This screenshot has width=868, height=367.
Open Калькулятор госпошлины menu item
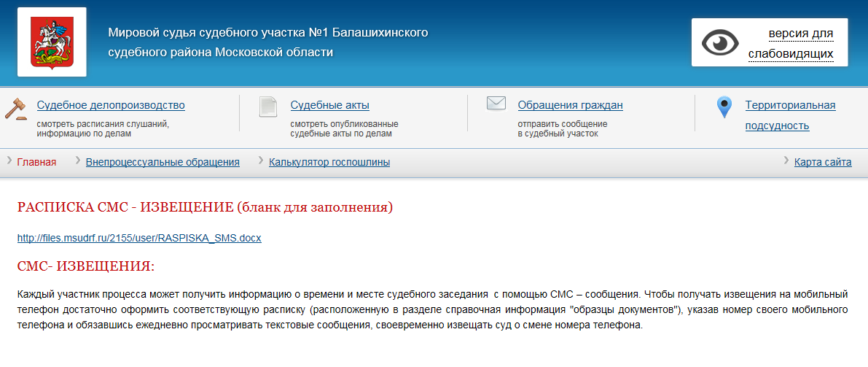click(x=329, y=163)
